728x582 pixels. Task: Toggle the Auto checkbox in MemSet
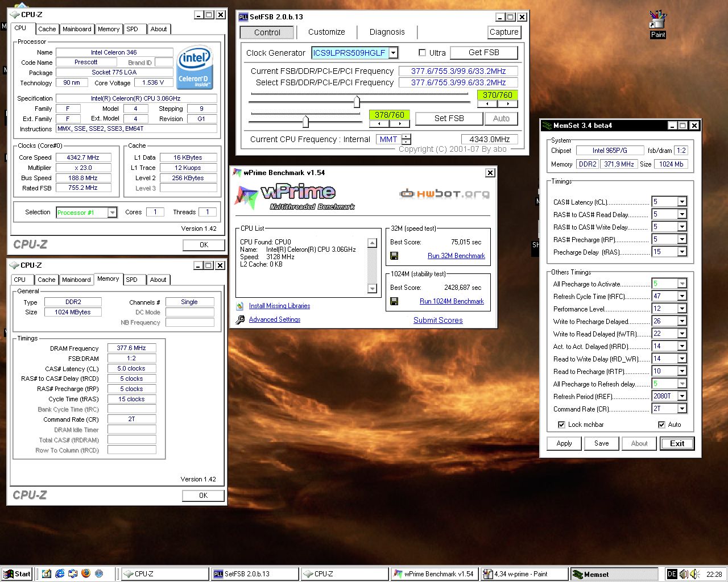[661, 425]
